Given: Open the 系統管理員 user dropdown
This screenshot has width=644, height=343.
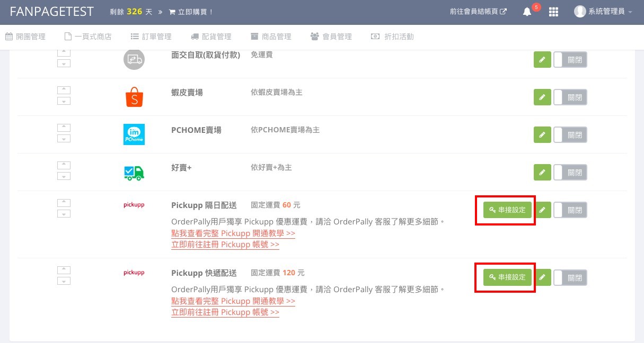Looking at the screenshot, I should 603,12.
